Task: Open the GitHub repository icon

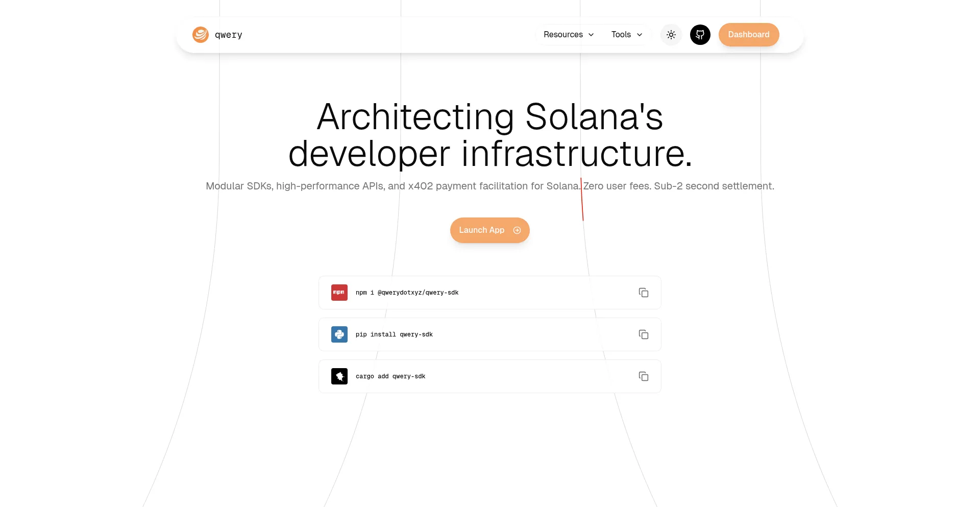Action: 700,35
